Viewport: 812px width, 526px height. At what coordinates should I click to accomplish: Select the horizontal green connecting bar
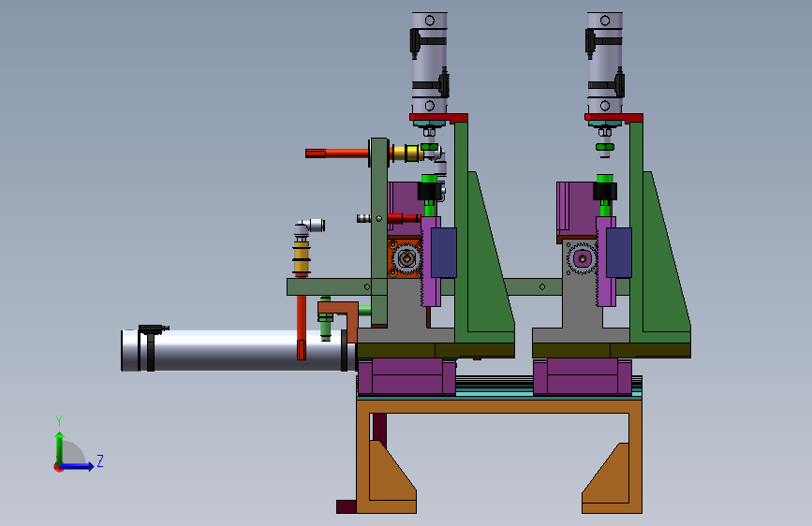[x=330, y=286]
